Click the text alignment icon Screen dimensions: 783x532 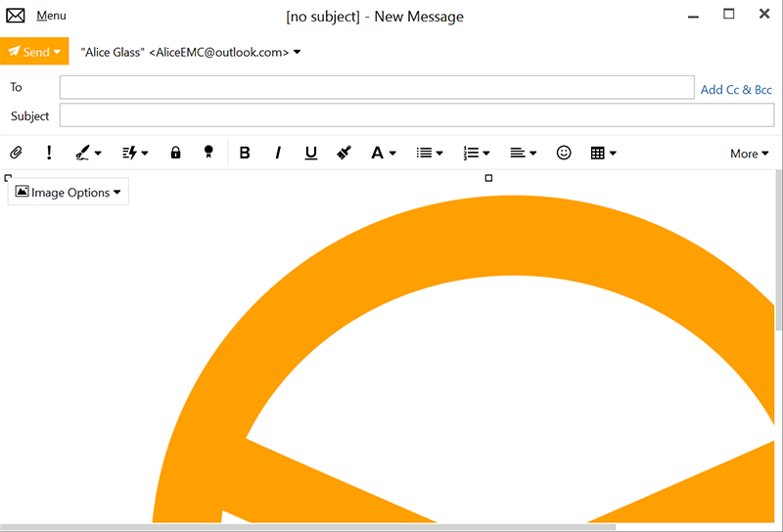pos(518,153)
